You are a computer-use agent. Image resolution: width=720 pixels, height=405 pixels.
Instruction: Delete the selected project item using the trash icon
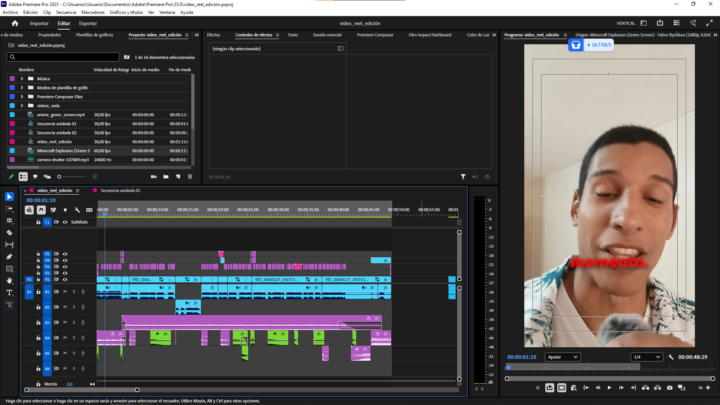pyautogui.click(x=190, y=177)
